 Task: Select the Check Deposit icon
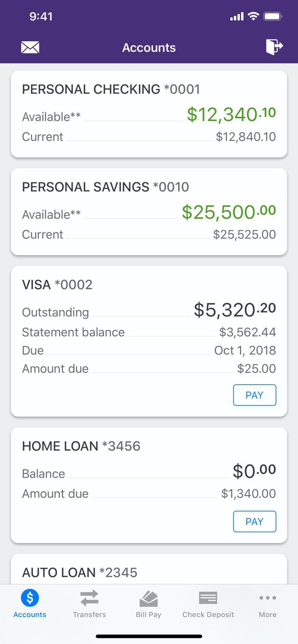pyautogui.click(x=208, y=597)
